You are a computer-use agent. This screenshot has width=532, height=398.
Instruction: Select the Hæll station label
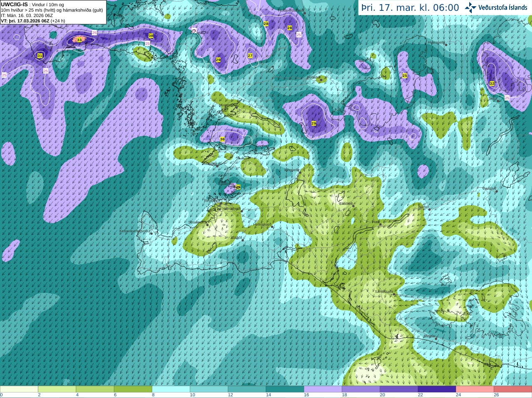tap(376, 222)
